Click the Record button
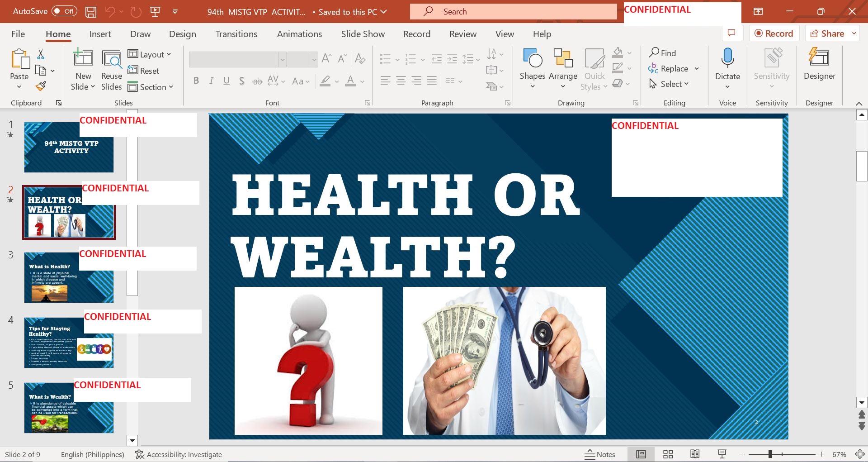868x462 pixels. click(x=774, y=33)
